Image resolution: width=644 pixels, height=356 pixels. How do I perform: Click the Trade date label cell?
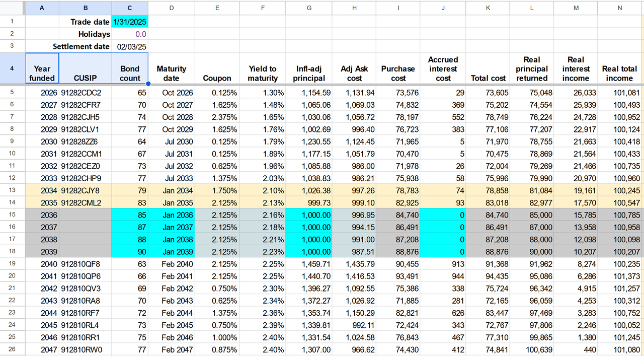tap(86, 22)
